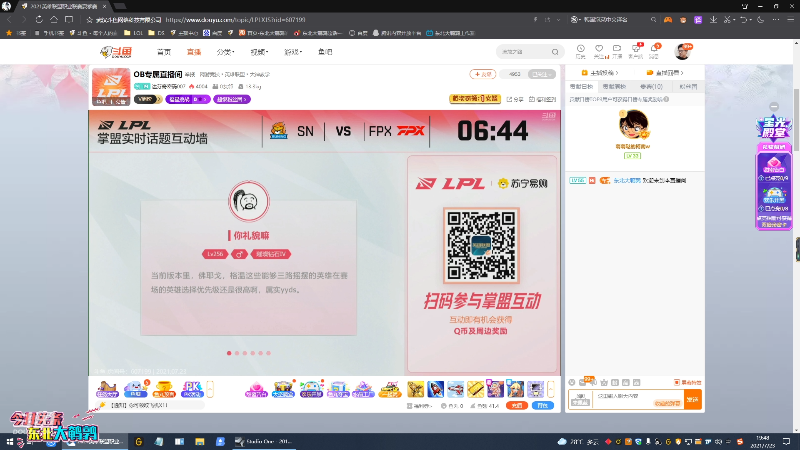This screenshot has width=800, height=450.
Task: Toggle the chat filter option above send button
Action: 688,382
